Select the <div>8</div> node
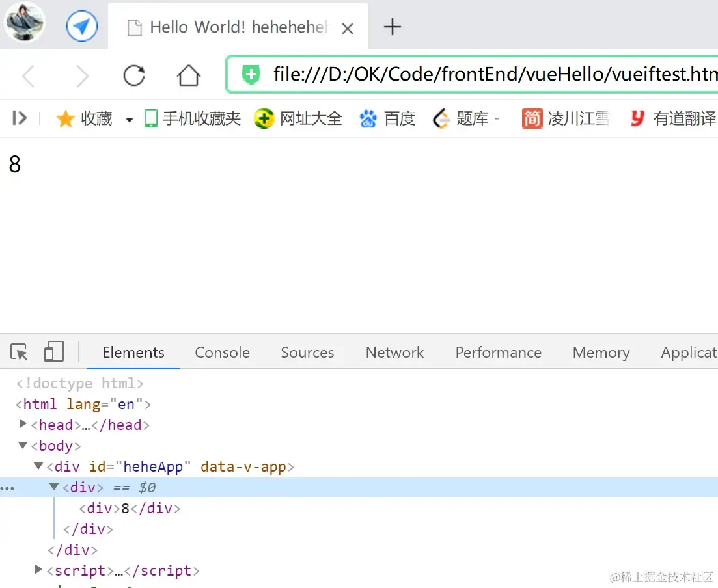The image size is (718, 588). click(129, 508)
